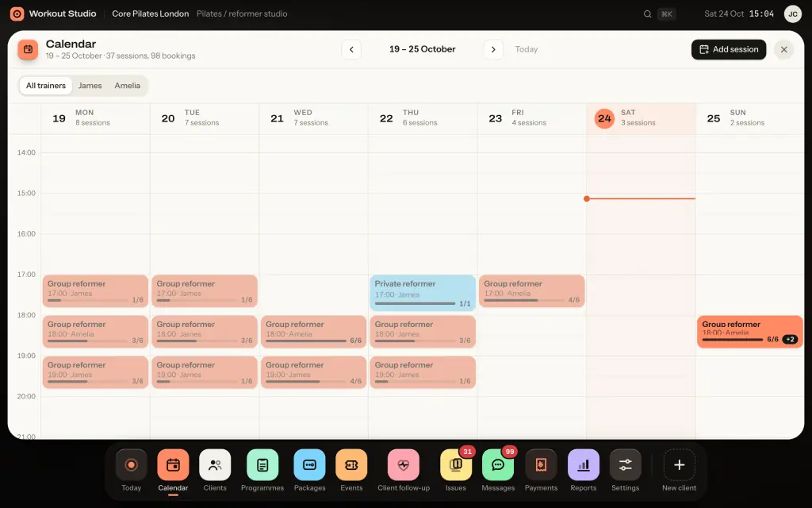Screen dimensions: 812x508
Task: Open the Issues dock icon
Action: [x=456, y=465]
